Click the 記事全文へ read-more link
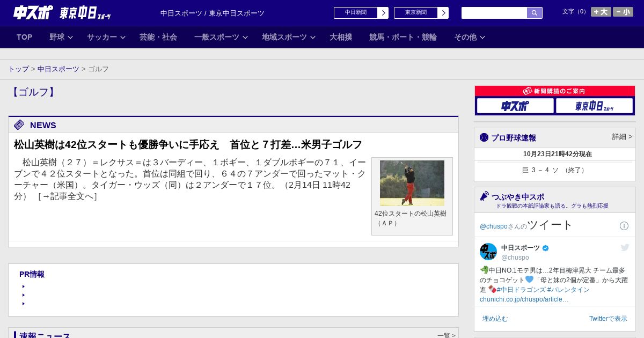Image resolution: width=644 pixels, height=338 pixels. click(x=67, y=196)
